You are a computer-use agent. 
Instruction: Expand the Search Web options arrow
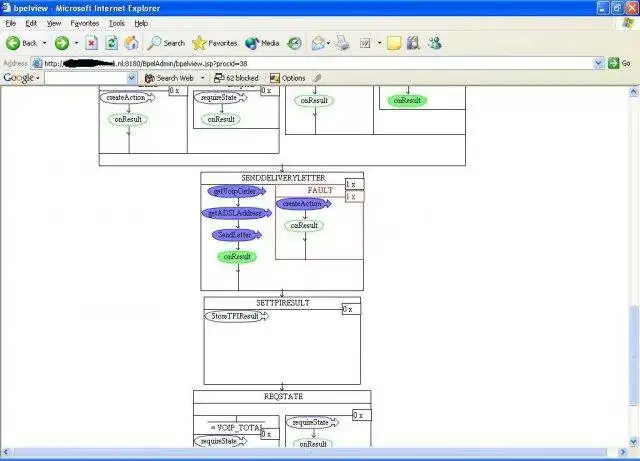[x=202, y=78]
